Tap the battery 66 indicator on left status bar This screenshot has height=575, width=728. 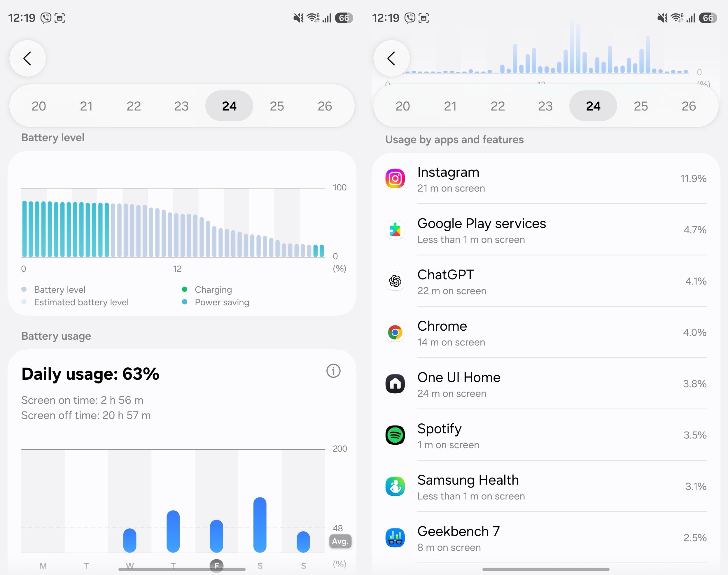pyautogui.click(x=344, y=18)
